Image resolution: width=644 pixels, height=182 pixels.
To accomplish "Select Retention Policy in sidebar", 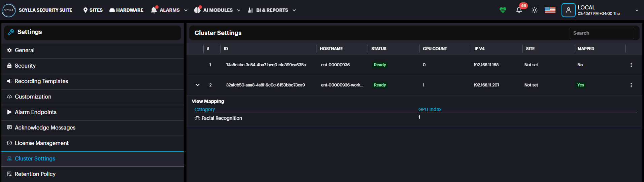I will tap(35, 174).
